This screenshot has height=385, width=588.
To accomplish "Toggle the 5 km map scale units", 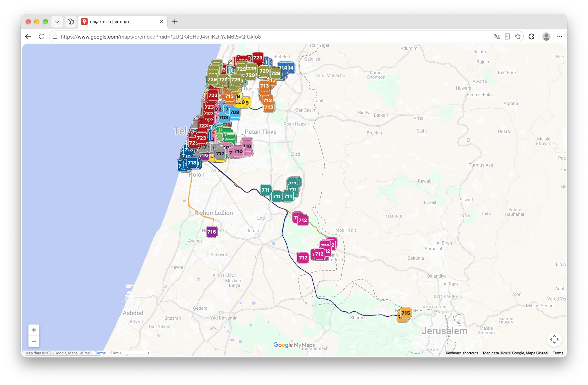I will (129, 353).
